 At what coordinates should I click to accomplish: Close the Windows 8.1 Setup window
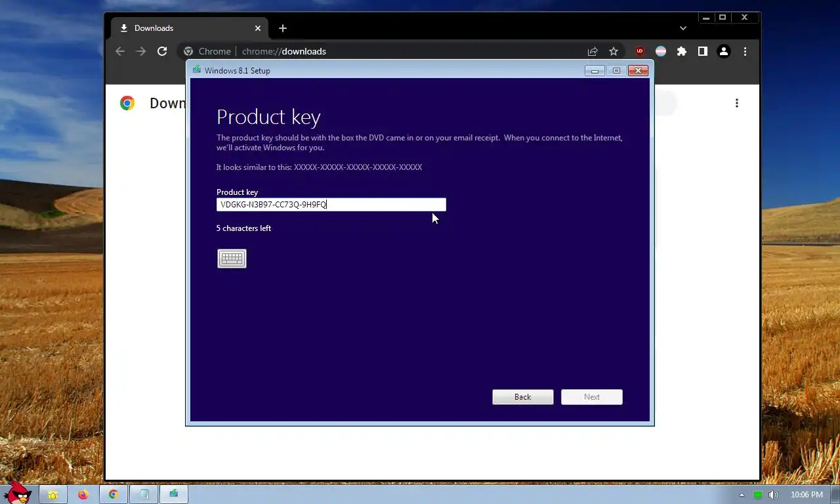pos(638,71)
